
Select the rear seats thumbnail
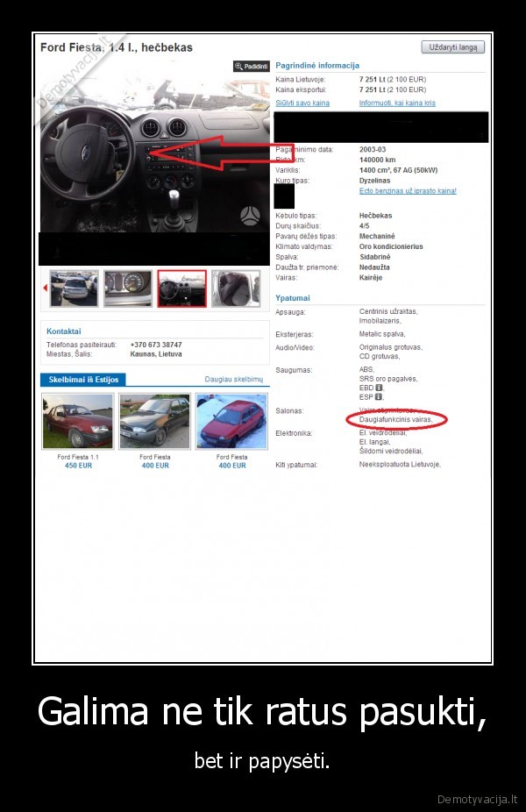click(236, 288)
